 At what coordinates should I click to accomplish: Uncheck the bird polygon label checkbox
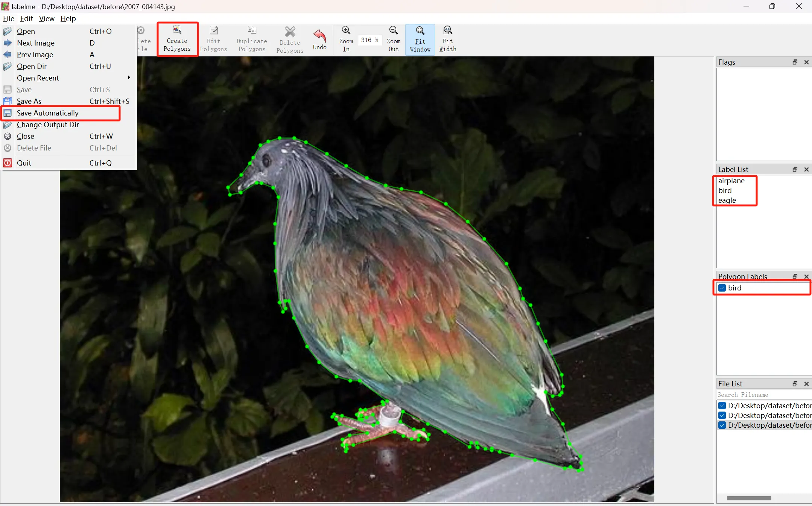click(722, 288)
